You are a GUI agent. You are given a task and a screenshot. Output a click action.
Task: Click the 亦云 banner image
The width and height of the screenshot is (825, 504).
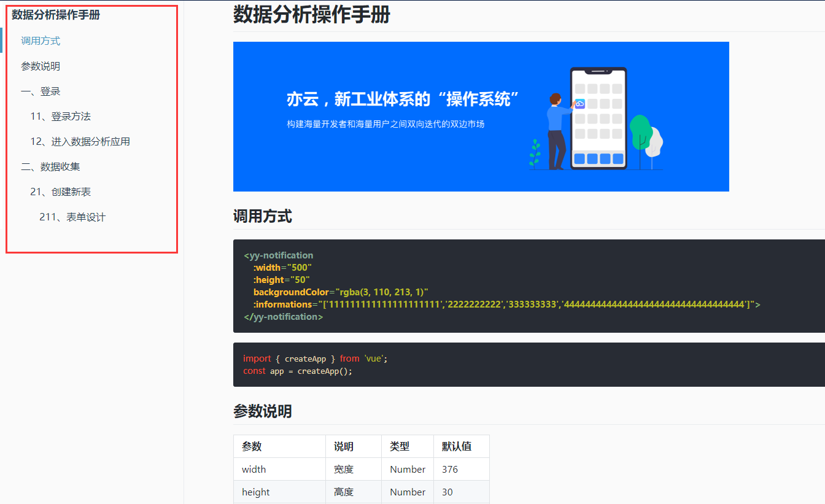(481, 117)
